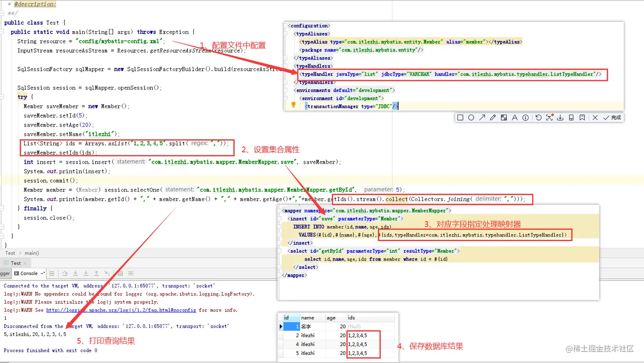Click the bookmark icon in screenshot toolbar
Screen dimensions: 644x363
pos(582,118)
